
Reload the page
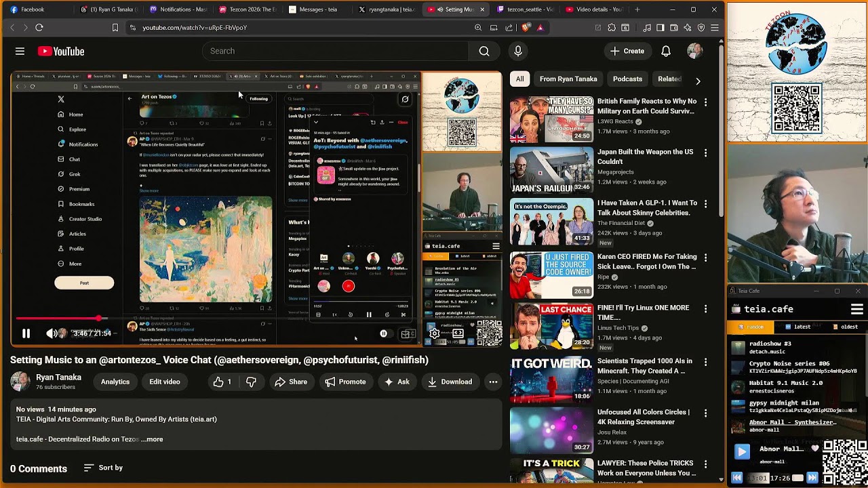point(39,28)
